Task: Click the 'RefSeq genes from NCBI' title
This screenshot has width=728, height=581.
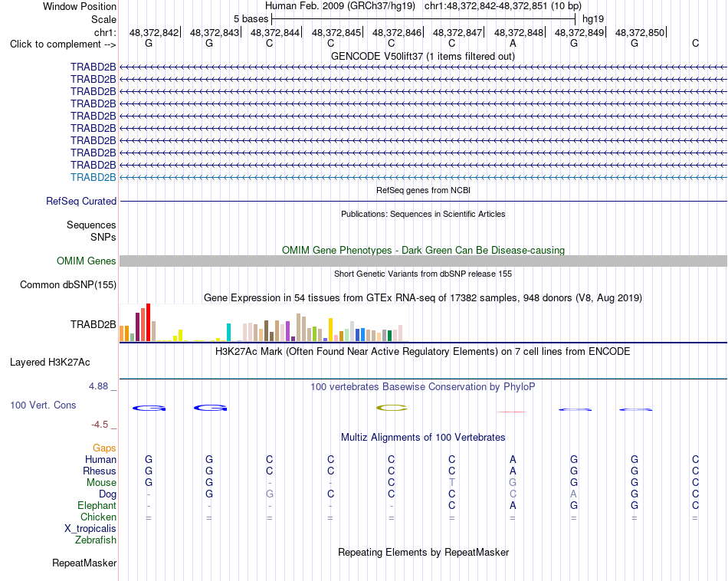Action: tap(424, 190)
